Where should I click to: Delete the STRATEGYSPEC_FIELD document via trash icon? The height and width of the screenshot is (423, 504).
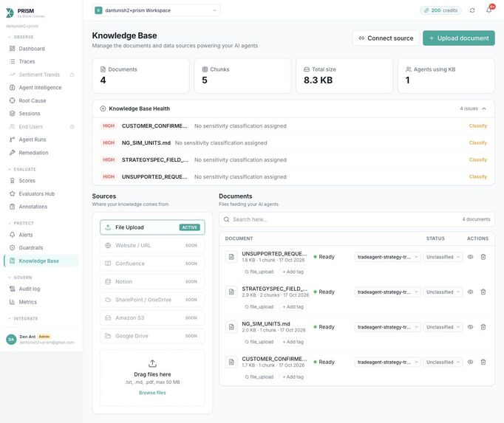[483, 292]
